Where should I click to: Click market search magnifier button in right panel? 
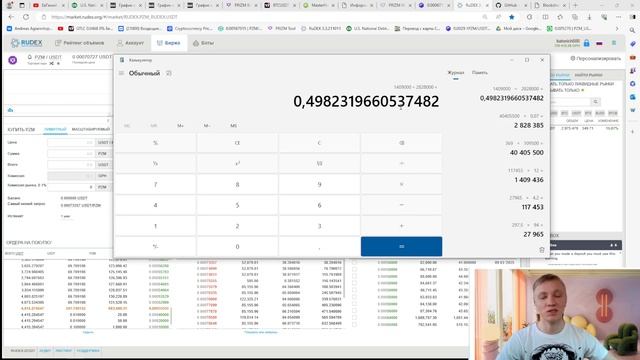(596, 101)
